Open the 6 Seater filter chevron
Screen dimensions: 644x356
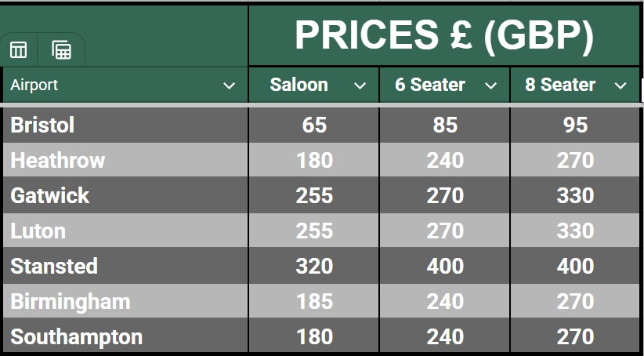click(490, 85)
